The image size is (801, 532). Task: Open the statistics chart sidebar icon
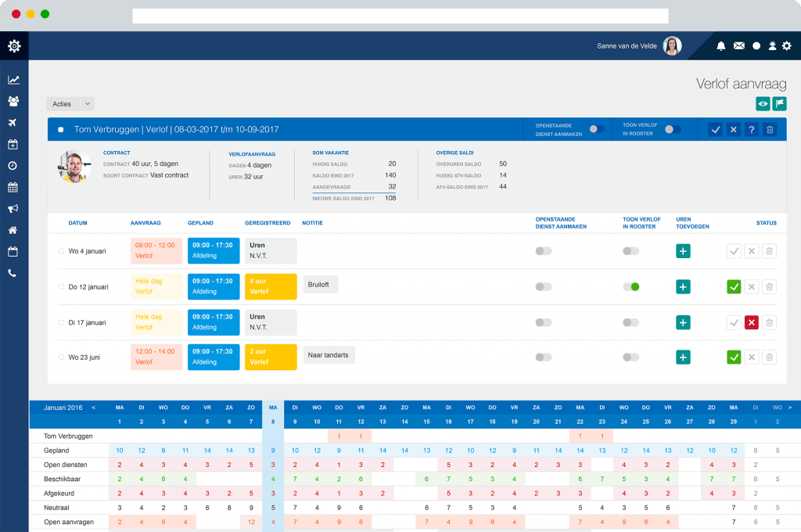[13, 80]
